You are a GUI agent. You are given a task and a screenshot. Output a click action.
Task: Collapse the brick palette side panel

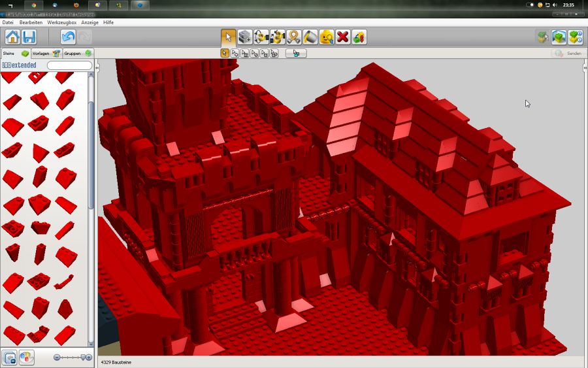click(x=97, y=67)
